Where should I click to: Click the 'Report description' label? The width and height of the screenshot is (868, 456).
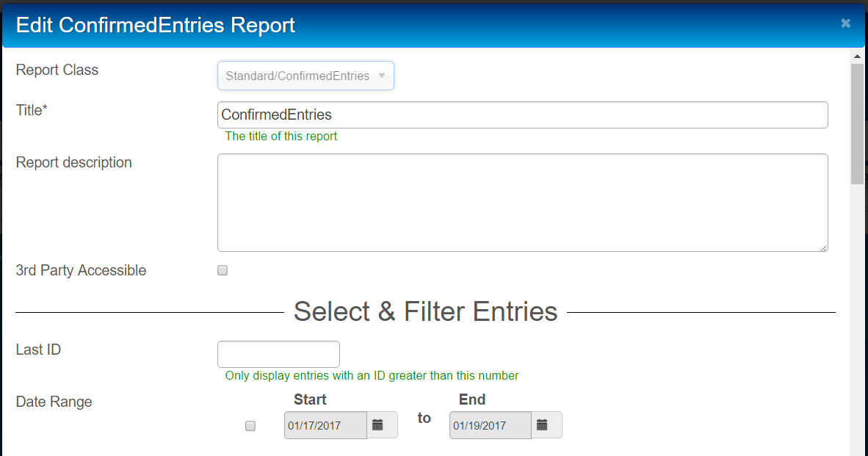coord(73,162)
